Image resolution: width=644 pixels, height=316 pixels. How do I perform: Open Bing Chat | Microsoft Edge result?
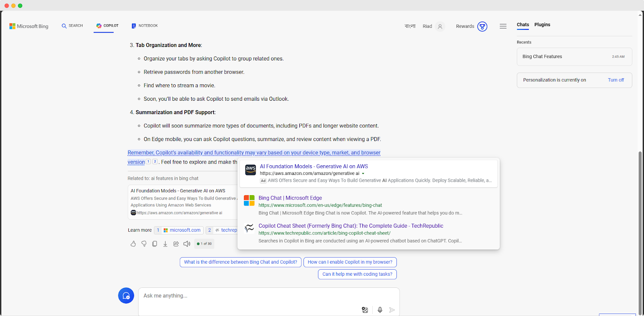290,198
